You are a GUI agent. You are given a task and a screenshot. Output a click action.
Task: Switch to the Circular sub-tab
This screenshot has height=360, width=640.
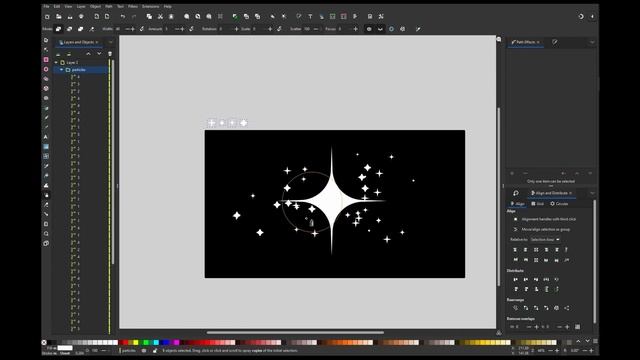click(x=559, y=204)
